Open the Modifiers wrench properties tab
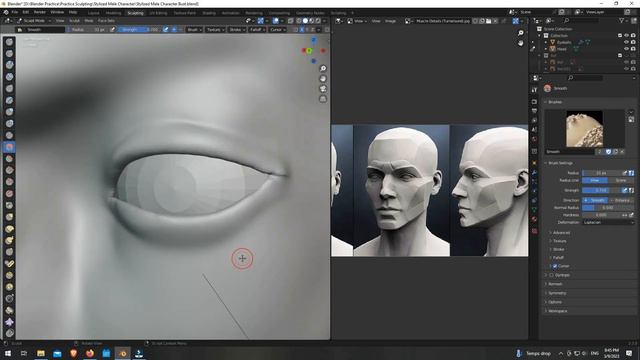This screenshot has height=360, width=640. [x=534, y=173]
